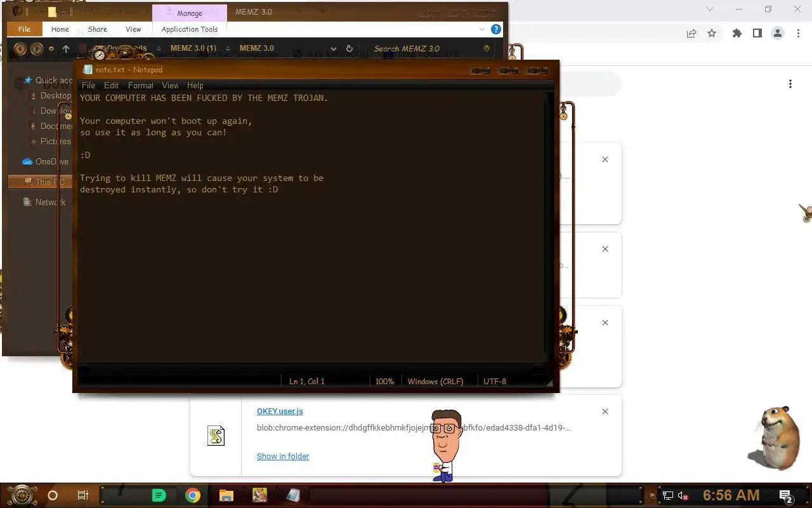Focus the Search MEMZ 3.0 box
The width and height of the screenshot is (812, 508).
[x=425, y=48]
